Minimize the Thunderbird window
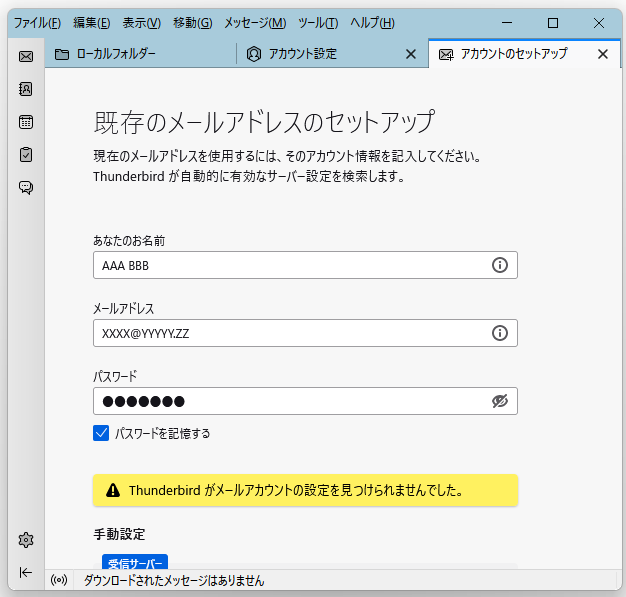 (x=507, y=23)
